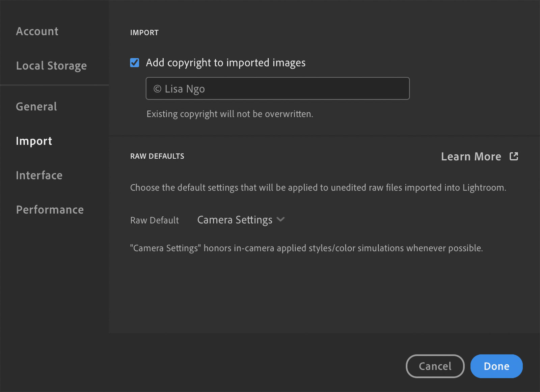Follow the Learn More link
Image resolution: width=540 pixels, height=392 pixels.
click(471, 157)
